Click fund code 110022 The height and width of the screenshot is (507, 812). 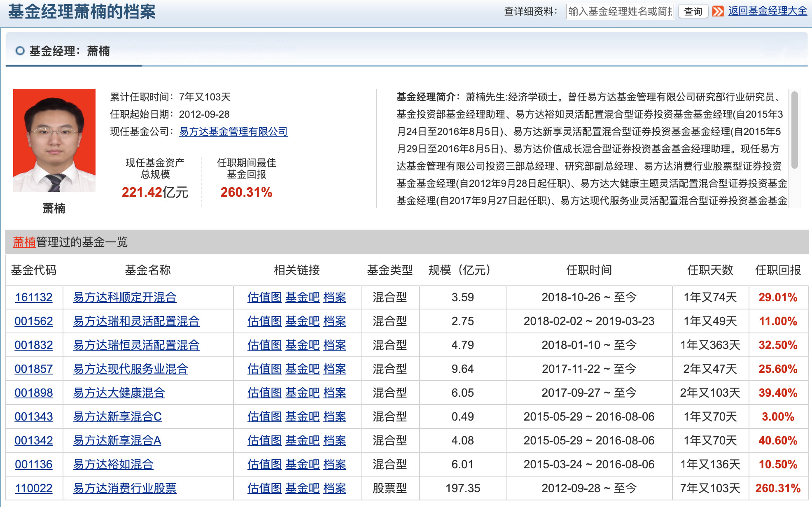point(33,488)
